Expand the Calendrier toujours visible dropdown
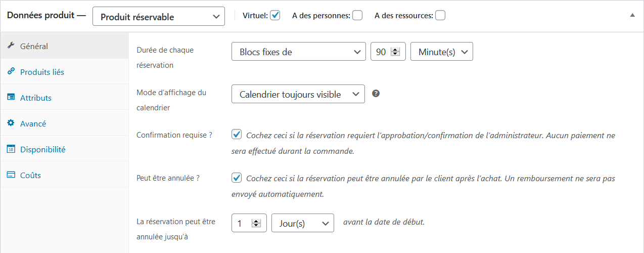The image size is (644, 253). [x=298, y=94]
